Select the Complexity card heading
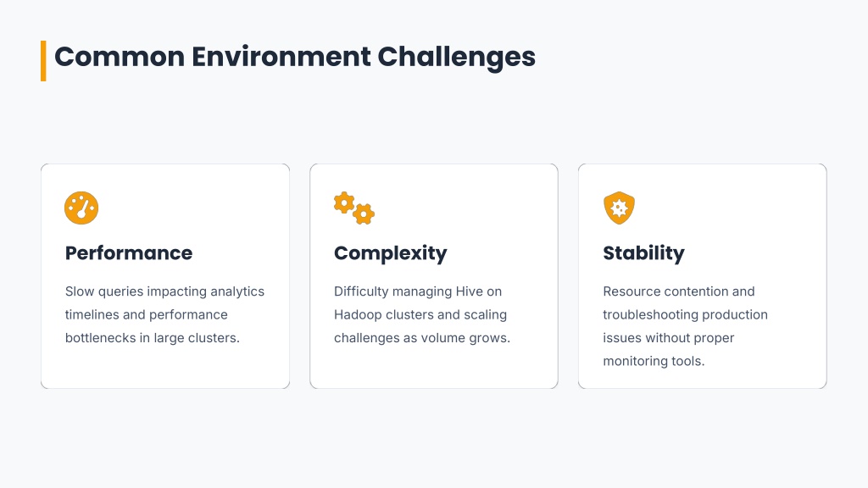 (x=390, y=253)
